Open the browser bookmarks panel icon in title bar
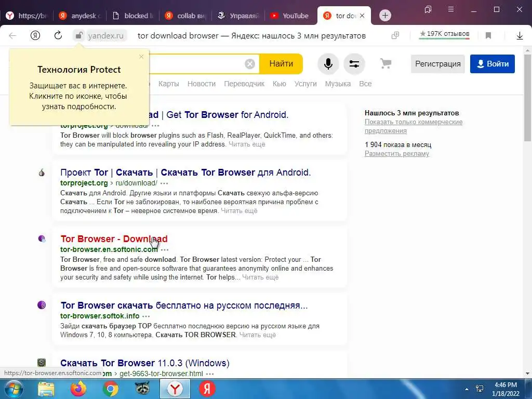The image size is (532, 399). coord(428,9)
